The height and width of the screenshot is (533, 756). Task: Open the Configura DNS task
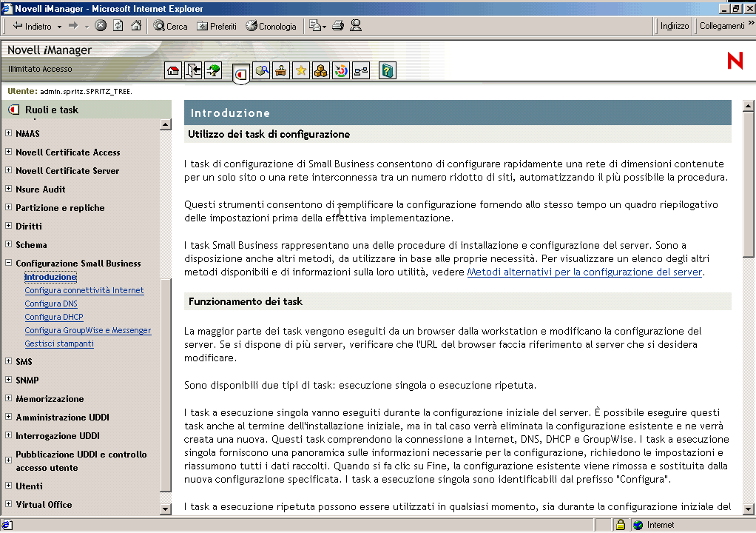coord(51,304)
